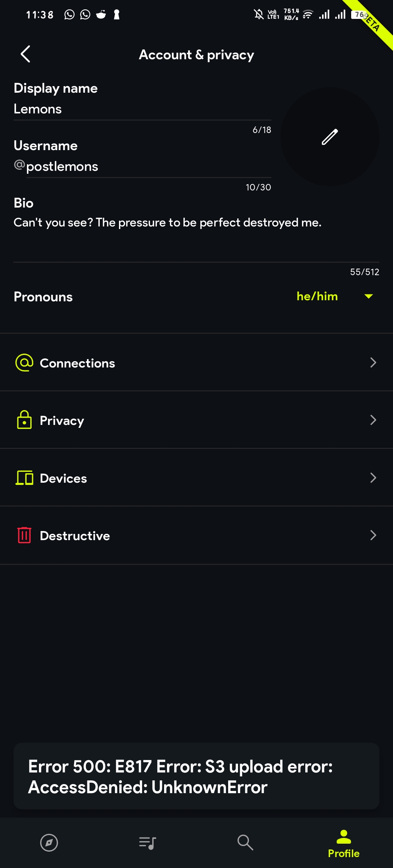Tap the Connections at-sign icon
The height and width of the screenshot is (868, 393).
click(x=24, y=363)
